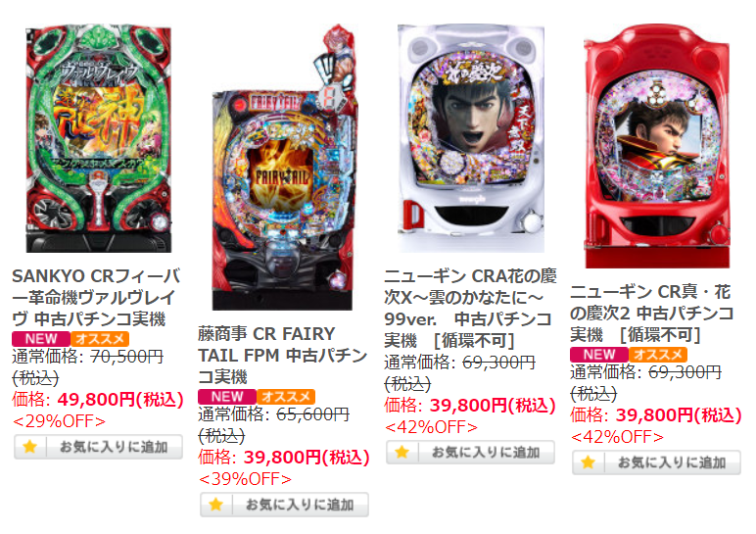The height and width of the screenshot is (534, 756).
Task: Click the star icon under CR真・花の慶次2 product
Action: 589,462
